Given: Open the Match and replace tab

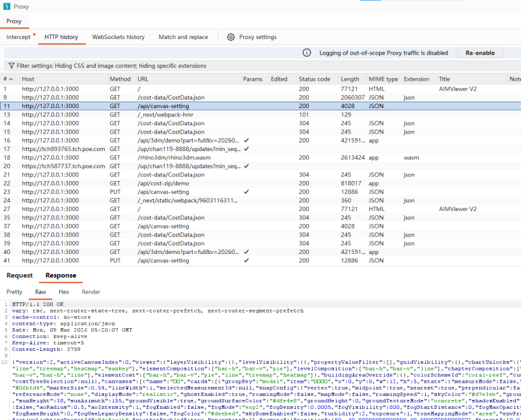Looking at the screenshot, I should pyautogui.click(x=183, y=37).
